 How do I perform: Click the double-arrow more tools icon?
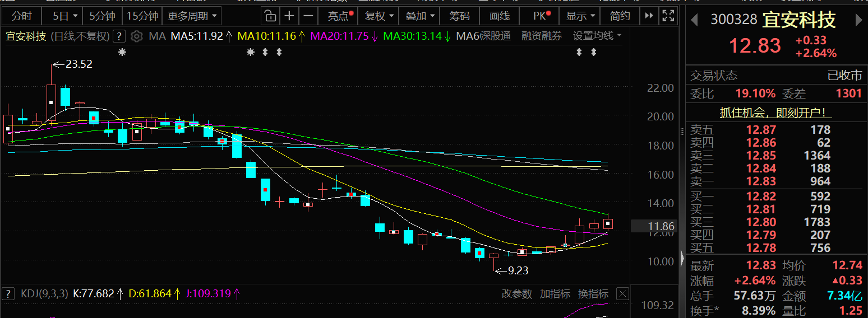649,16
